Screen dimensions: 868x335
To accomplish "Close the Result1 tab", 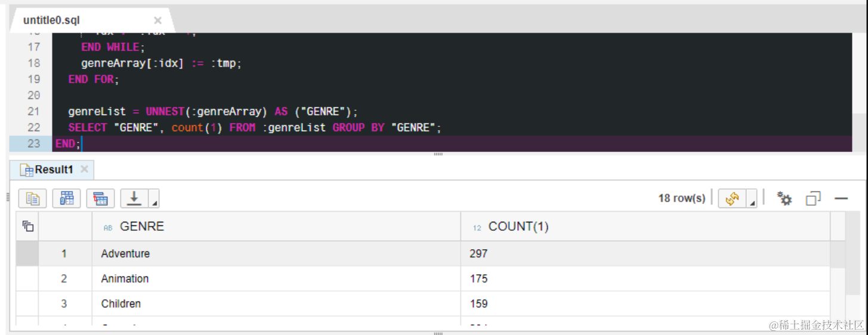I will tap(84, 169).
